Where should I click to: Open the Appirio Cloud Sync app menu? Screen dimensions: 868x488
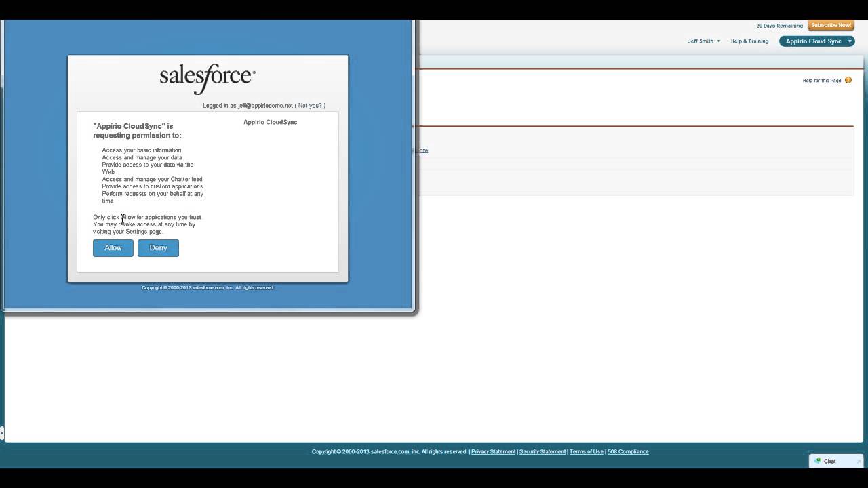click(x=817, y=41)
